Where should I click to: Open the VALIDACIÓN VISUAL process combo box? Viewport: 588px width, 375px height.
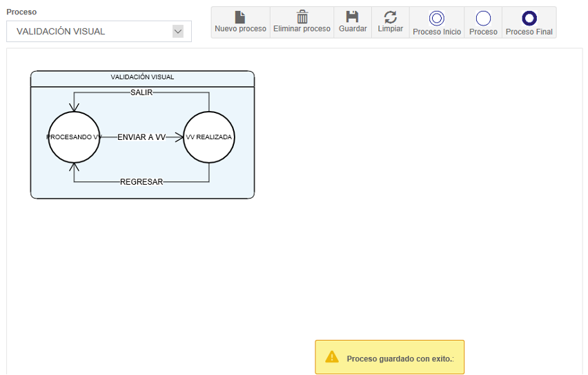[90, 31]
